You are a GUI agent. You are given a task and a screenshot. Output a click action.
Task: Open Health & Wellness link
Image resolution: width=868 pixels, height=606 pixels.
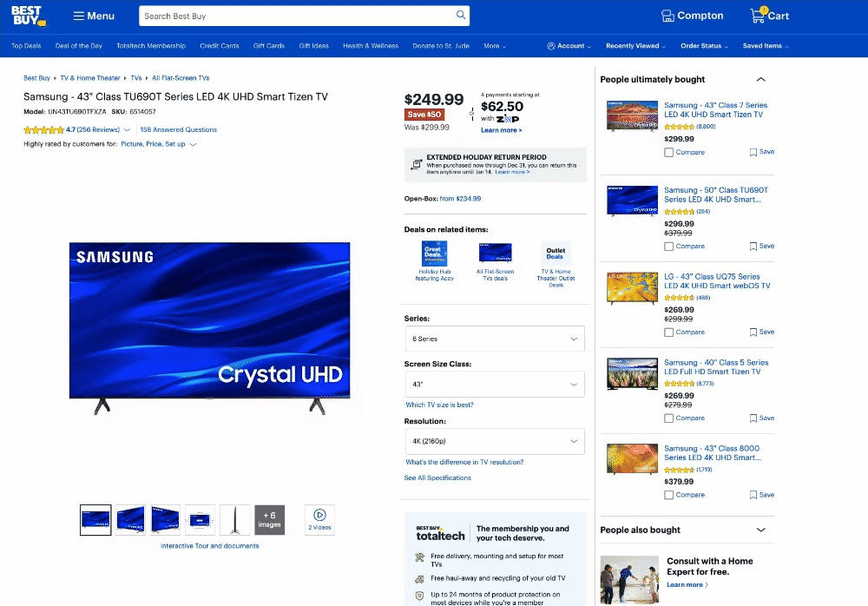pos(371,46)
